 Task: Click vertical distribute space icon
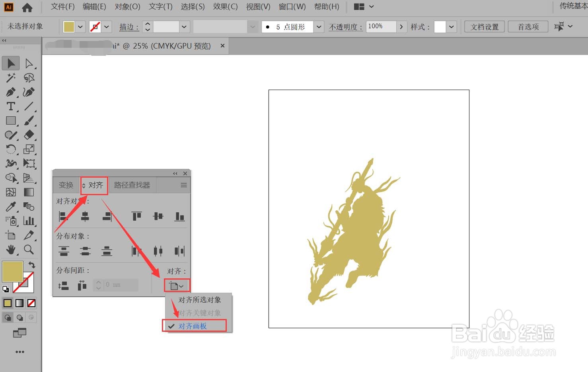click(64, 285)
